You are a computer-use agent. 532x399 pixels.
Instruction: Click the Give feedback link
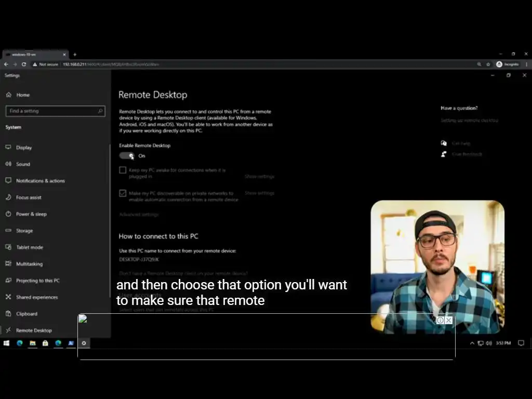pos(467,154)
